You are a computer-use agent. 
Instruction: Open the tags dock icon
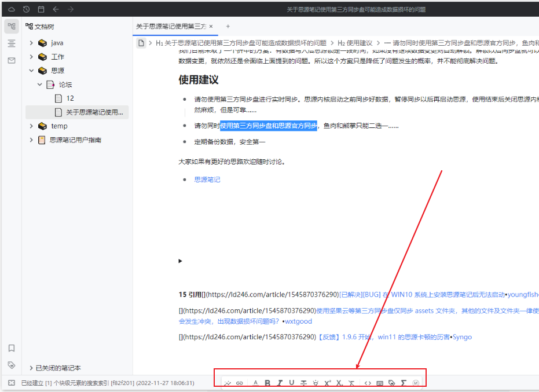12,365
